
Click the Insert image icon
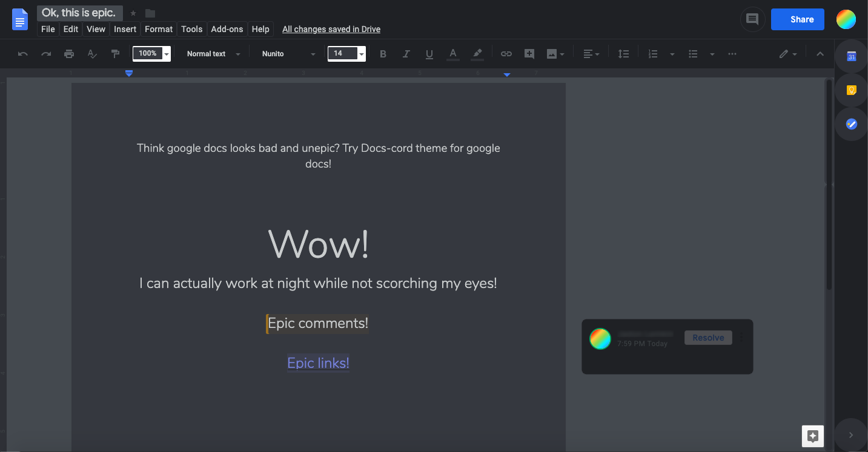552,54
